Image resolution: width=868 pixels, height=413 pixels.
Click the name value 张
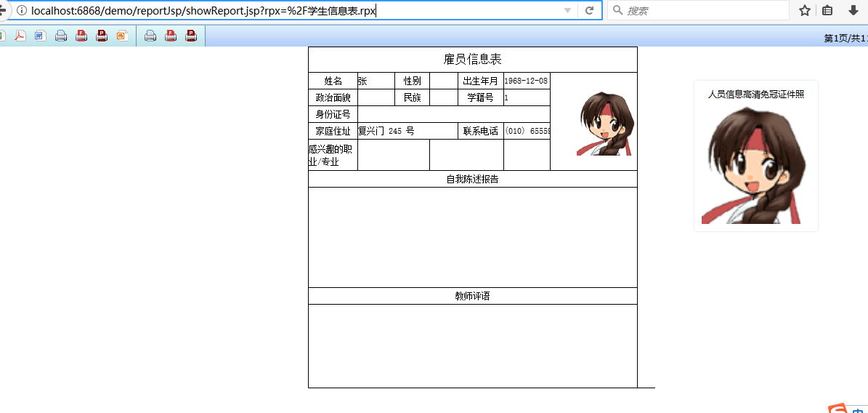(362, 81)
